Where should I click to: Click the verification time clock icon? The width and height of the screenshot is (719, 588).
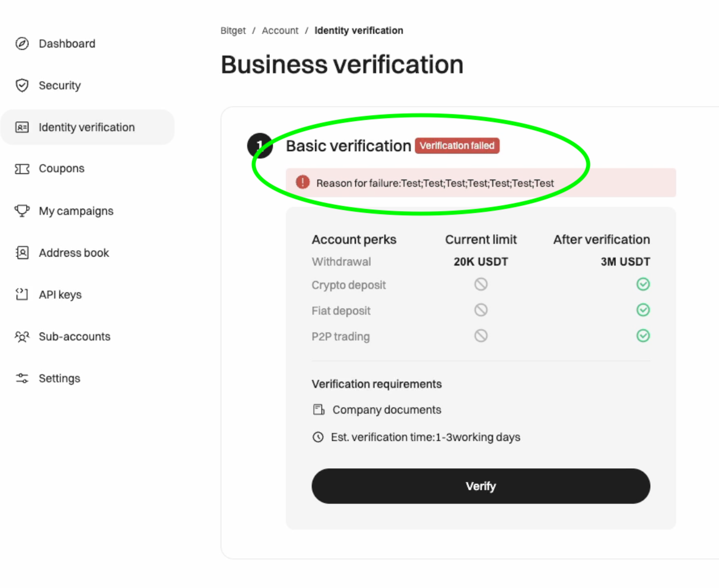tap(318, 437)
